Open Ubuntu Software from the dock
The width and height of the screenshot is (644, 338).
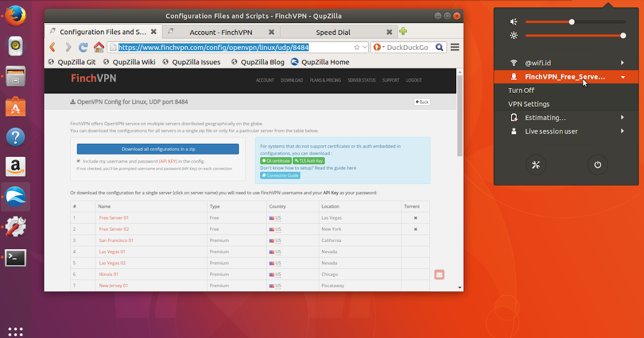coord(16,107)
